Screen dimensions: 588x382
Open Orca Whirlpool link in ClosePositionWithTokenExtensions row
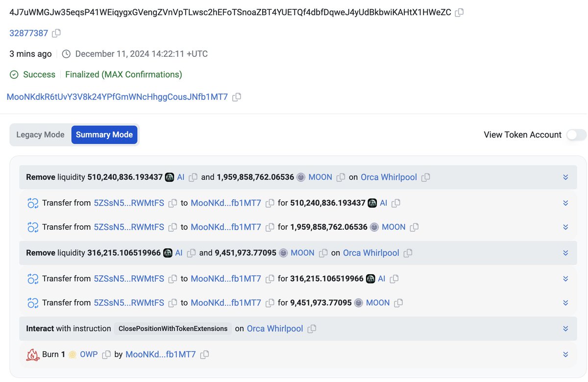coord(275,329)
